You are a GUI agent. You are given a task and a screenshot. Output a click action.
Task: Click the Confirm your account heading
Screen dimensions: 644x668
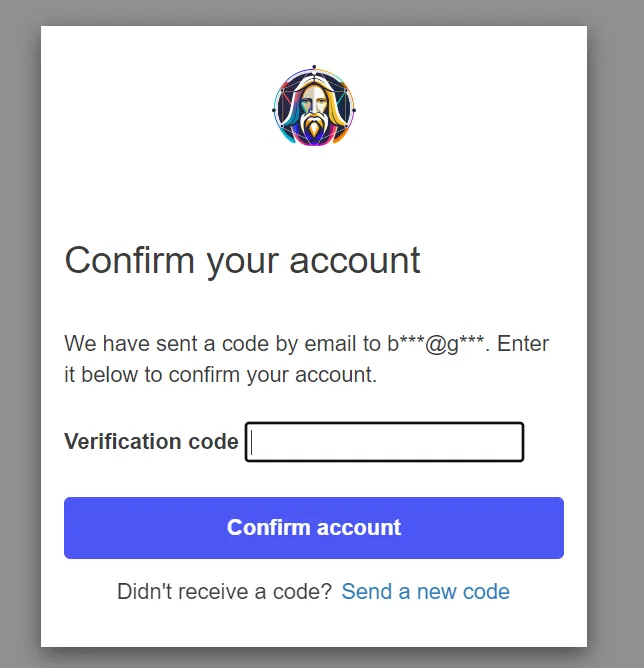tap(242, 260)
